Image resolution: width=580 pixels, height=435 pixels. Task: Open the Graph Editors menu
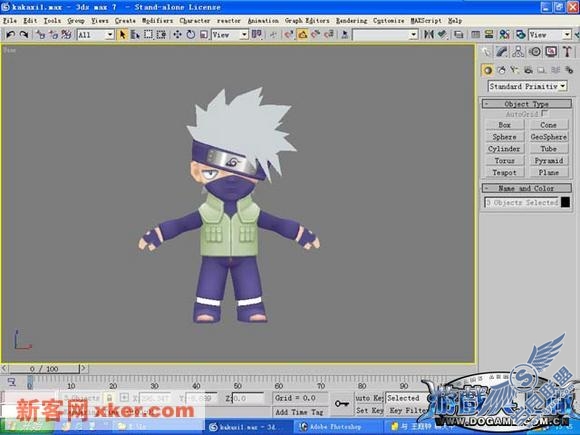(x=307, y=21)
